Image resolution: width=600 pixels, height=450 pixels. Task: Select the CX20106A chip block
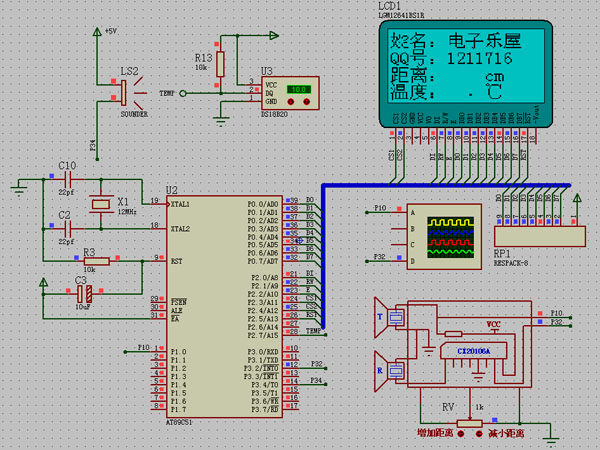(474, 351)
